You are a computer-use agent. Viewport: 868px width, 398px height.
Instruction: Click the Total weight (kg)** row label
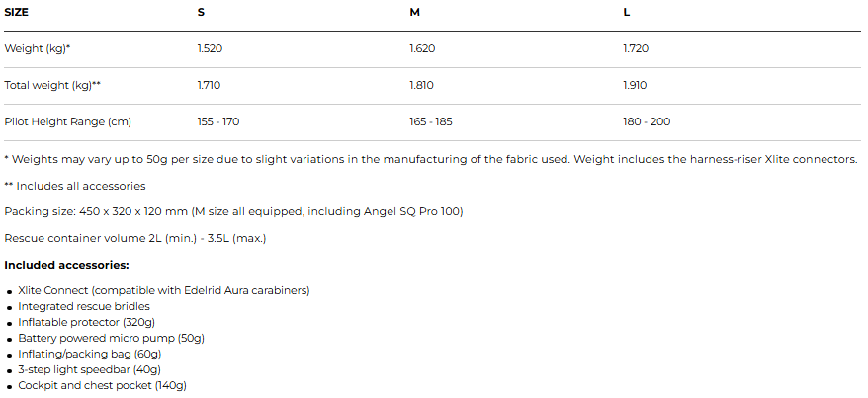click(x=52, y=85)
